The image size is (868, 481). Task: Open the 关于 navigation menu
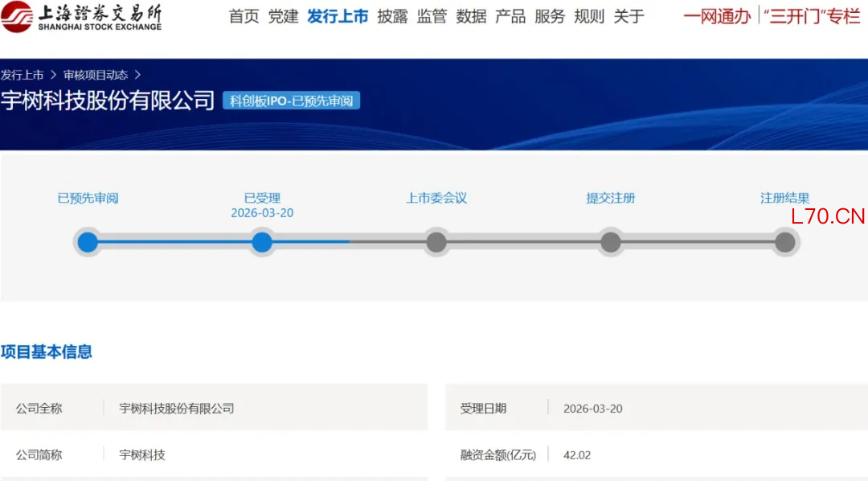pos(628,17)
